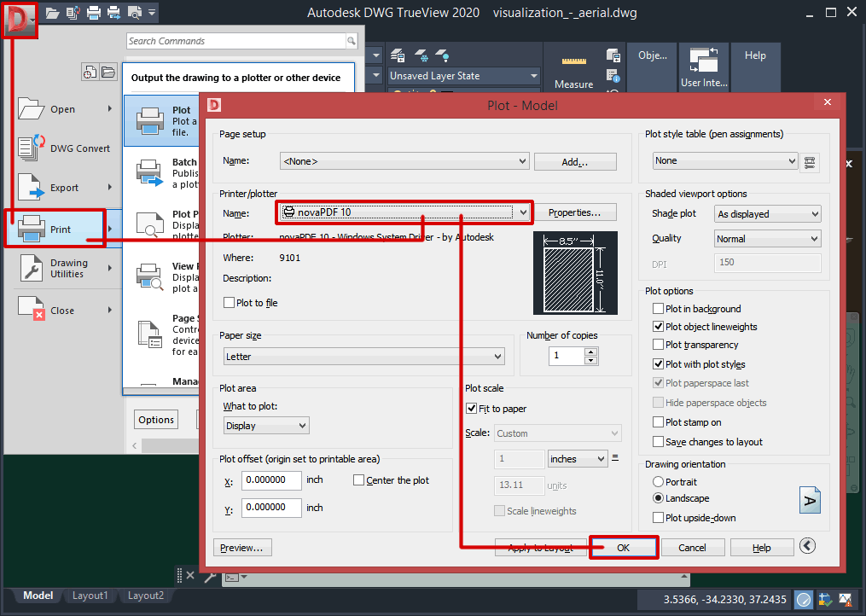Open Plot style table dropdown showing None
The height and width of the screenshot is (616, 866).
pos(725,160)
